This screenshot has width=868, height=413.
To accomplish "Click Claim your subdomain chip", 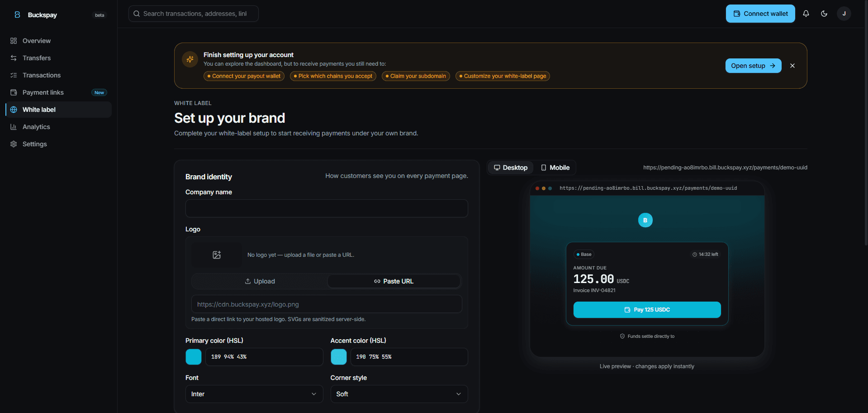I will point(416,76).
